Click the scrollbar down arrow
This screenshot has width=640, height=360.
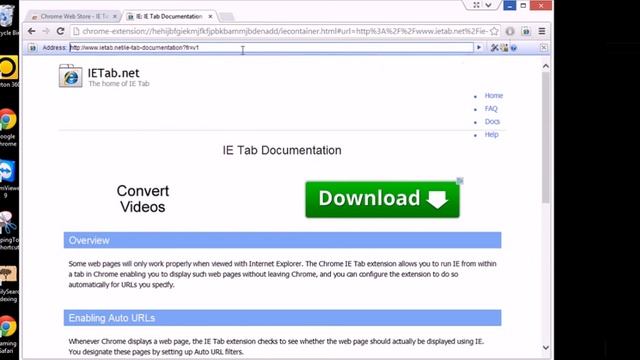546,347
